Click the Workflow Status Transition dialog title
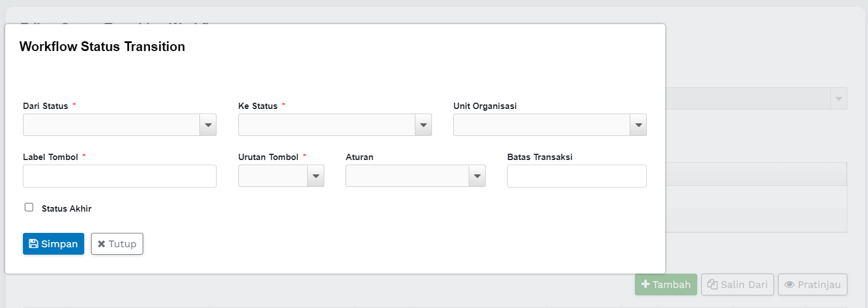 pos(102,47)
